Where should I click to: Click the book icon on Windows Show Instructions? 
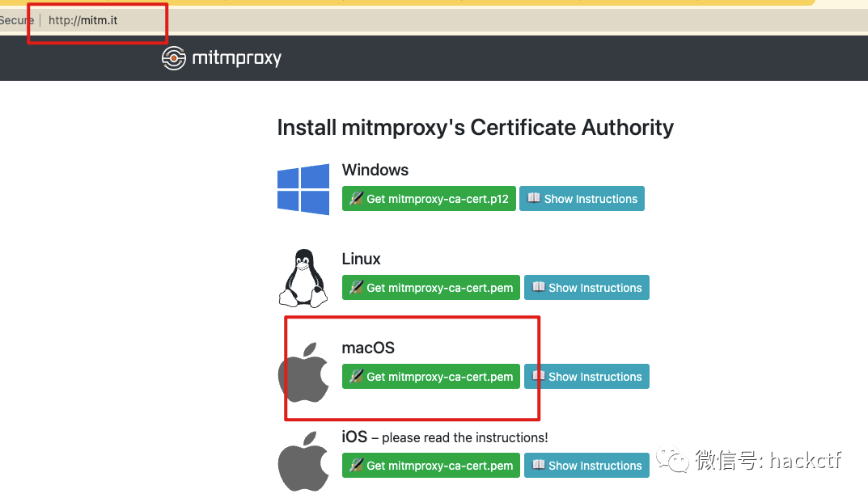pos(534,198)
